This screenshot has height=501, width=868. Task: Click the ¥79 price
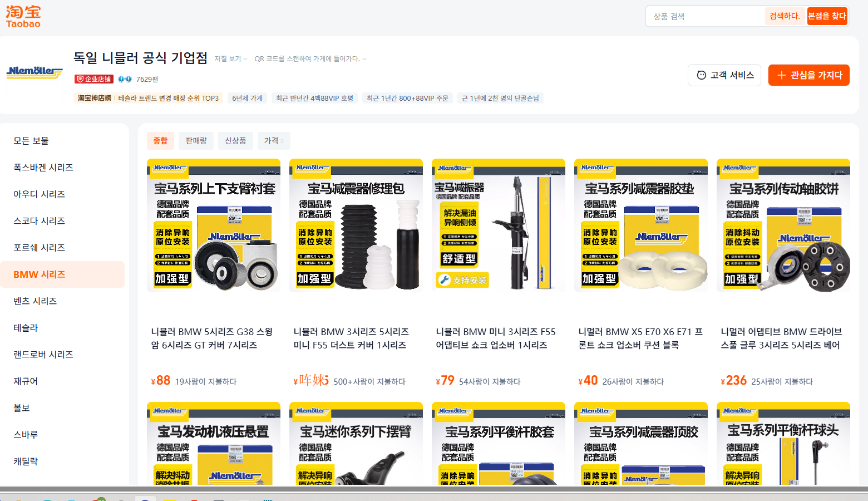(x=445, y=381)
